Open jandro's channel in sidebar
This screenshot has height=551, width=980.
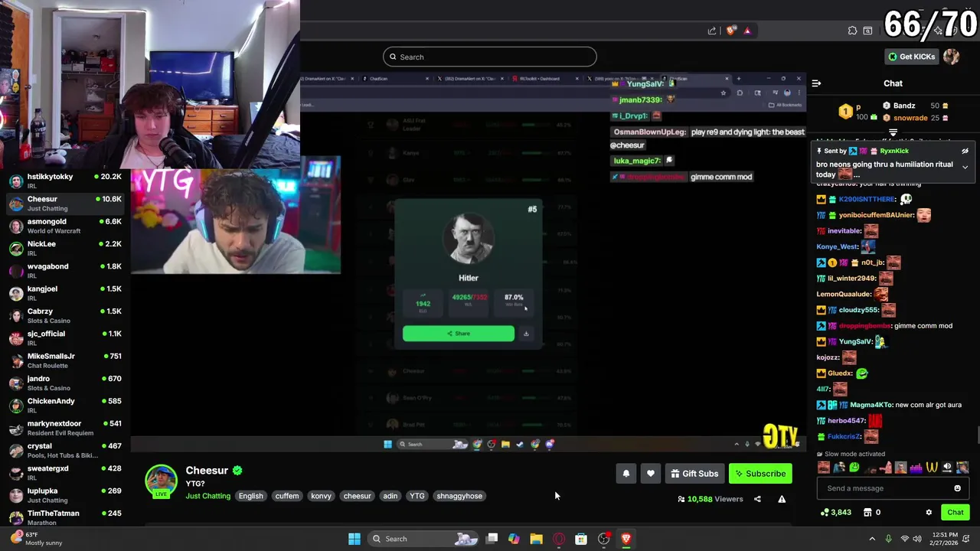click(x=67, y=383)
